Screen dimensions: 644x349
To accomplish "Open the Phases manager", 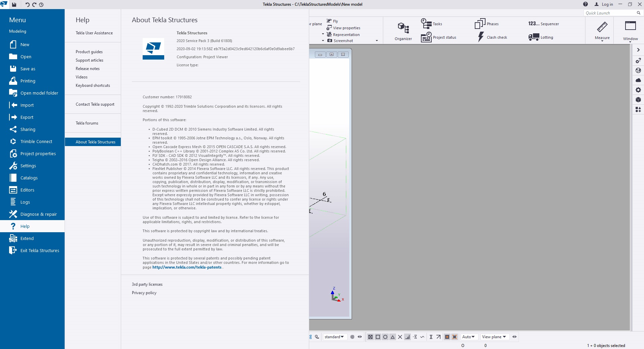I will click(487, 24).
